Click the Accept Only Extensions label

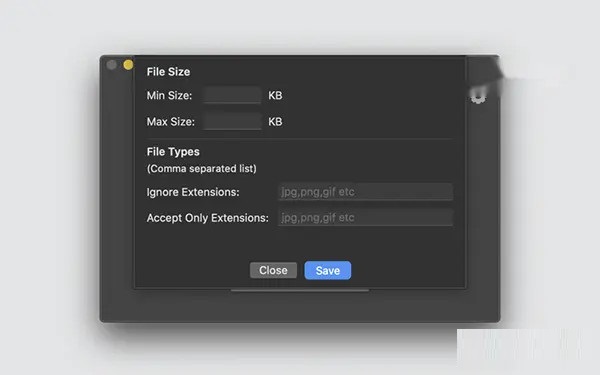point(207,218)
